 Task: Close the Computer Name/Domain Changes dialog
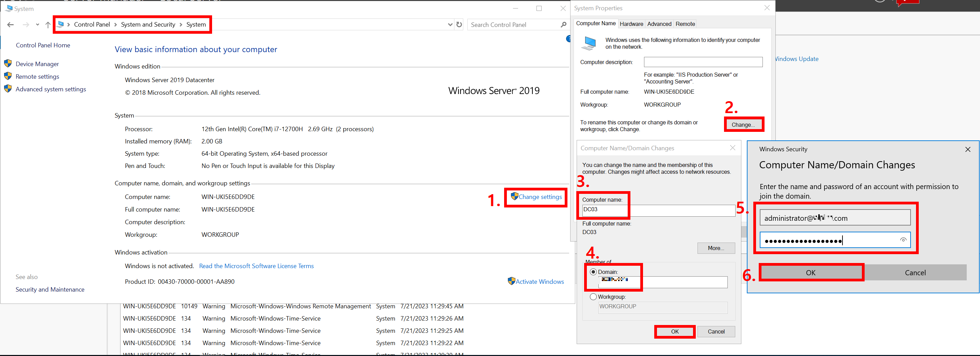[732, 148]
